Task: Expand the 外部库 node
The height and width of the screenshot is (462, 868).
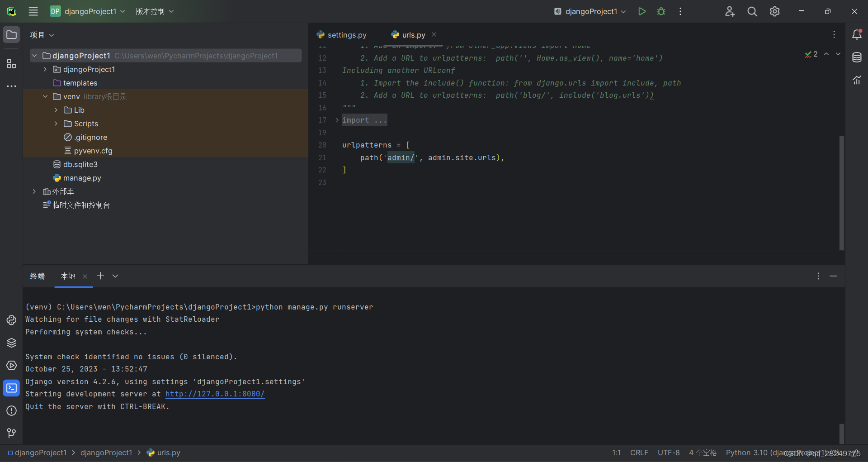Action: (34, 191)
